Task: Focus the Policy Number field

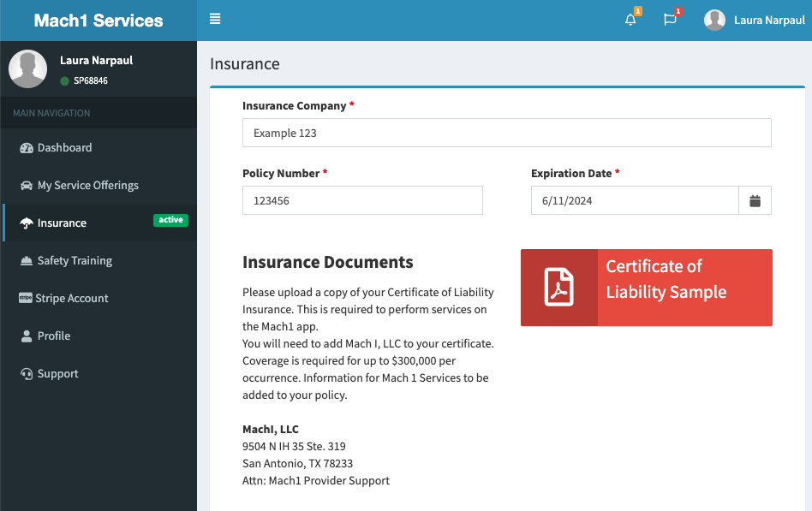Action: 362,200
